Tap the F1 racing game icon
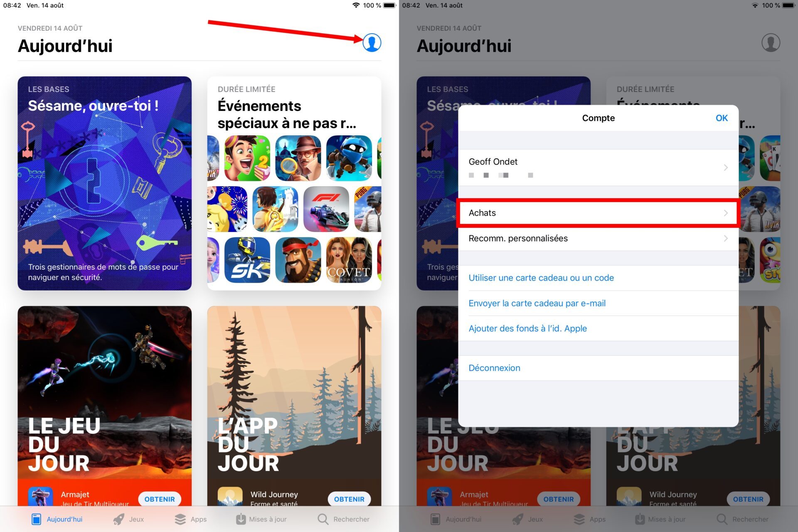Viewport: 798px width, 532px height. 326,209
